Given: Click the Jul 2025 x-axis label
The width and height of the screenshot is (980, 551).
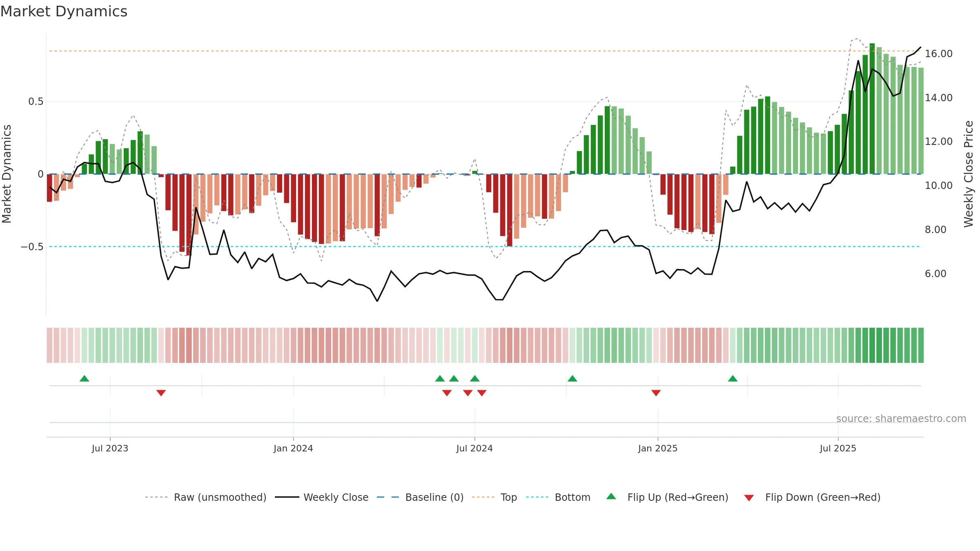Looking at the screenshot, I should click(838, 448).
